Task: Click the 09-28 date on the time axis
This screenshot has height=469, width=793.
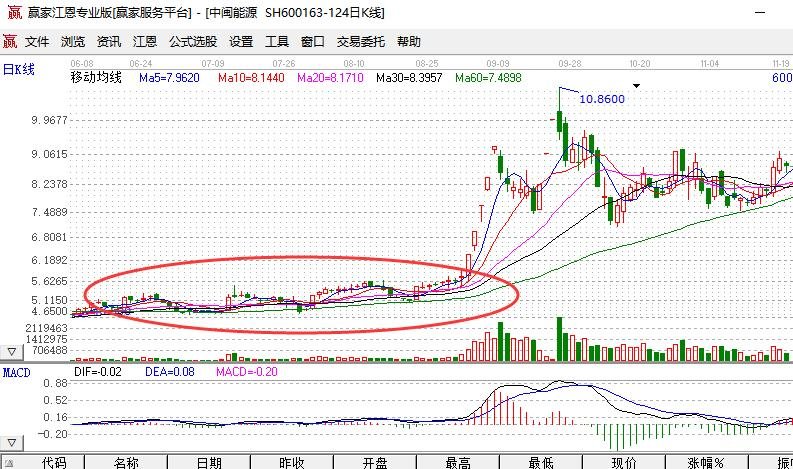Action: [x=572, y=62]
